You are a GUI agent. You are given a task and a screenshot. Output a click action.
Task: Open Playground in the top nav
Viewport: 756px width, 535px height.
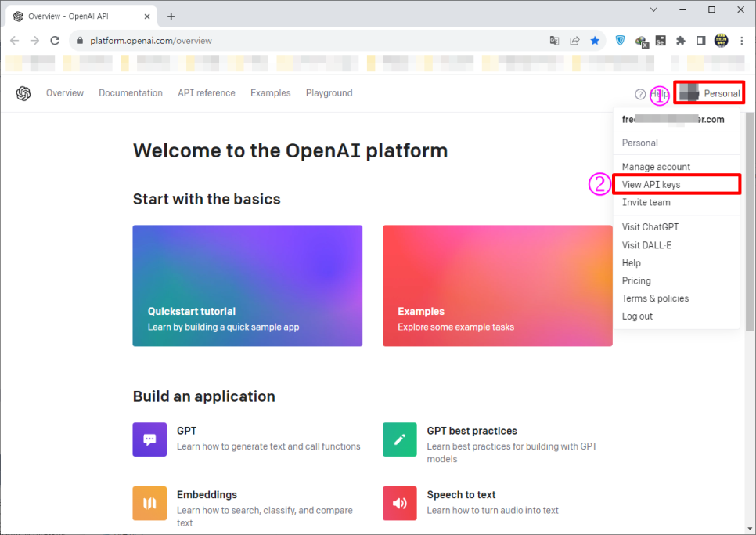tap(329, 93)
